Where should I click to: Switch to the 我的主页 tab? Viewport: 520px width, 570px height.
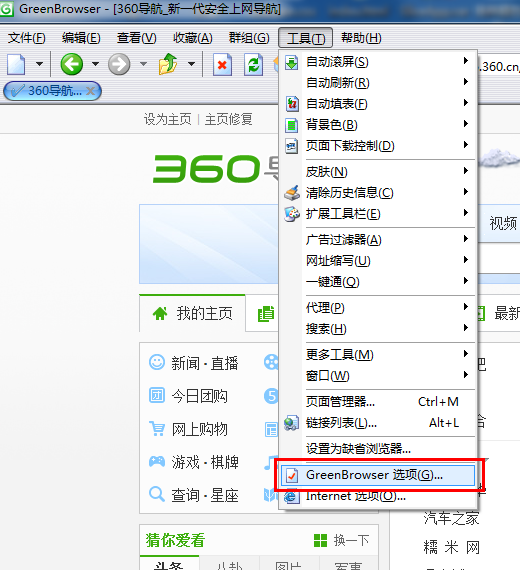(192, 313)
